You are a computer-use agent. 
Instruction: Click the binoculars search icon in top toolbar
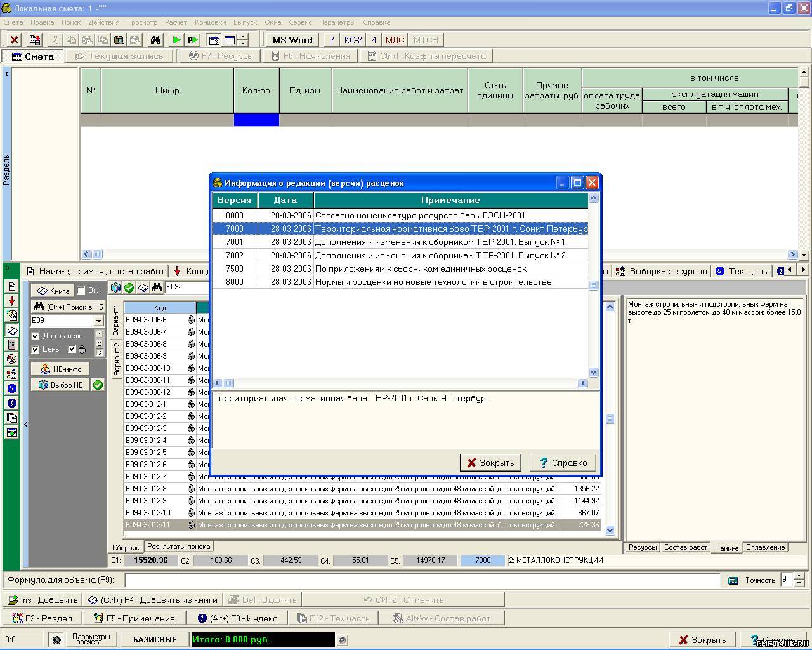point(155,40)
